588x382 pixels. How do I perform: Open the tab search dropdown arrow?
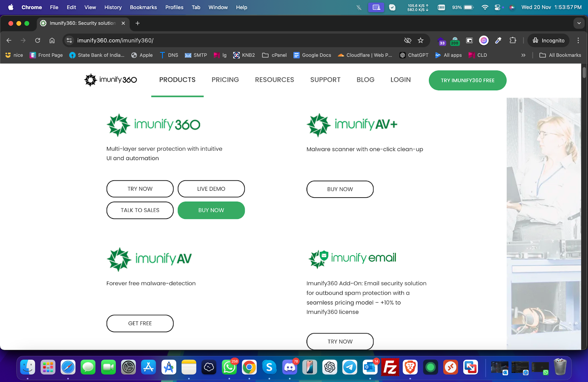coord(579,23)
